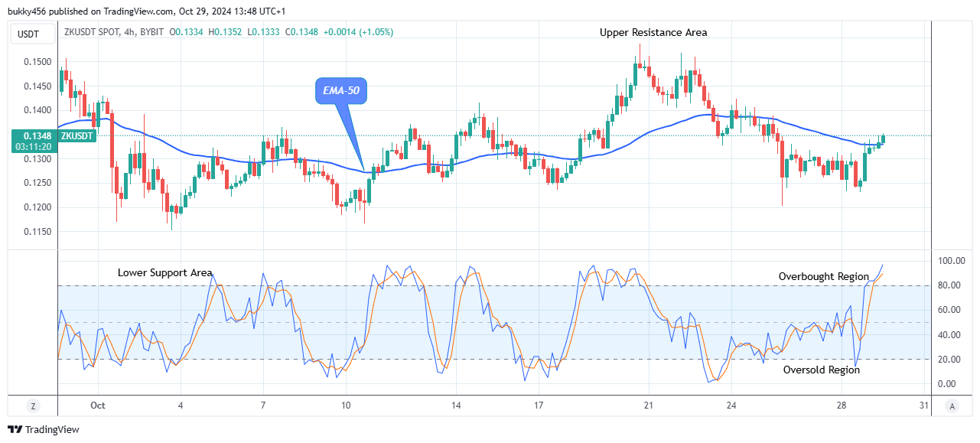The width and height of the screenshot is (980, 443).
Task: Click the price change value +0.0014 (+1.05%)
Action: tap(359, 32)
